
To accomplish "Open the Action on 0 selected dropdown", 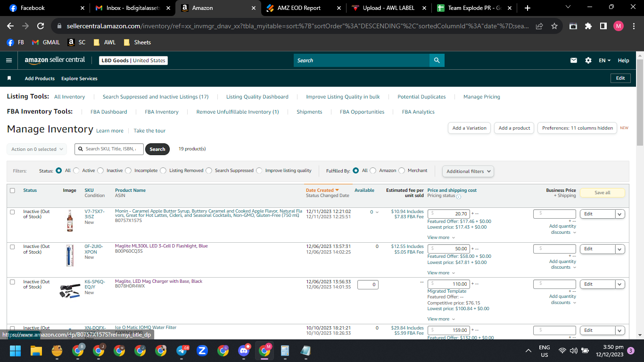I will click(x=37, y=149).
